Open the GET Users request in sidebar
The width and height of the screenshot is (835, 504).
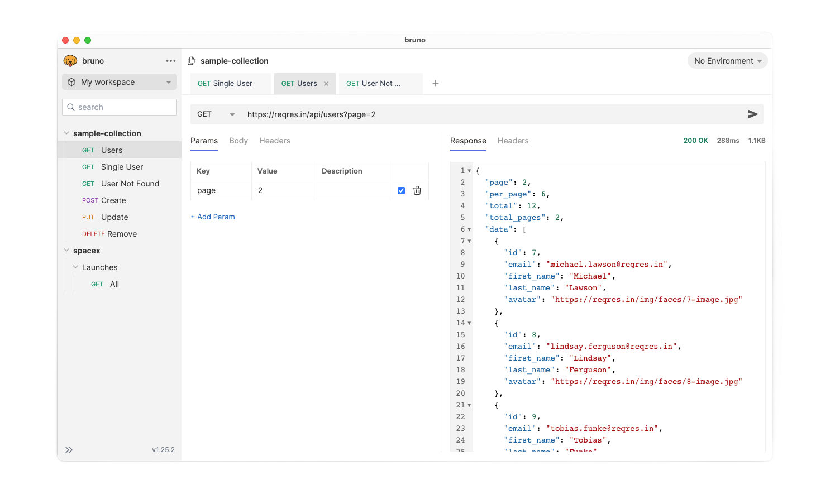point(120,150)
